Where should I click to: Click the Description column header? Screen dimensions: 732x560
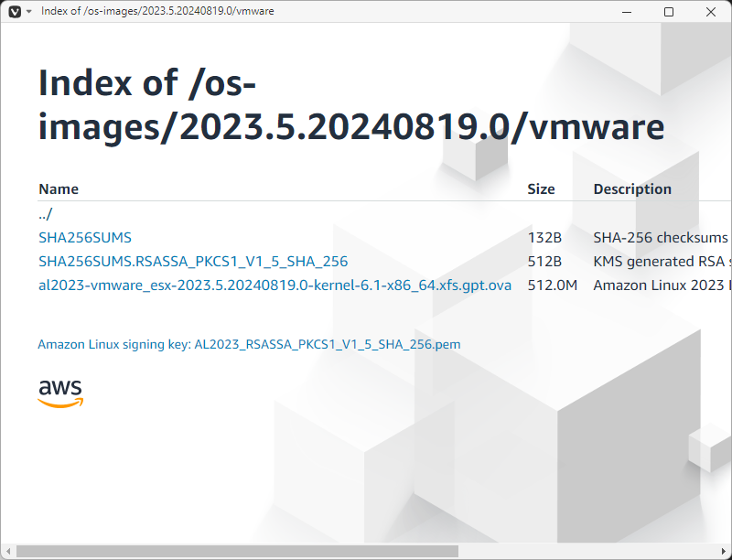pyautogui.click(x=632, y=189)
